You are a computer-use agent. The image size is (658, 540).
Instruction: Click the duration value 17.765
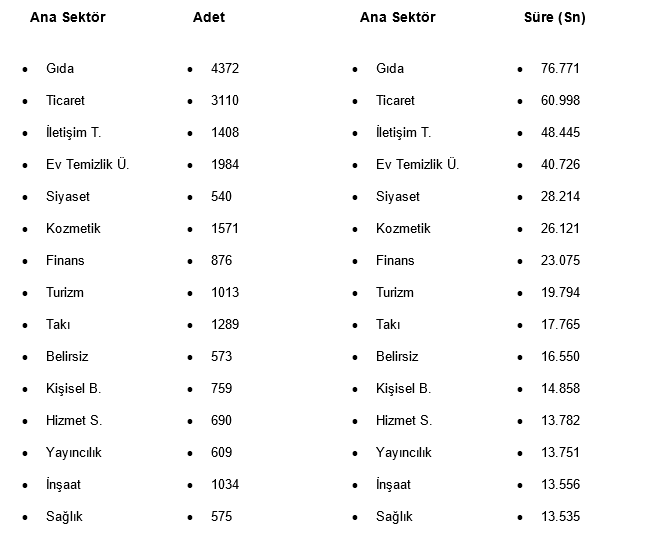tap(561, 325)
